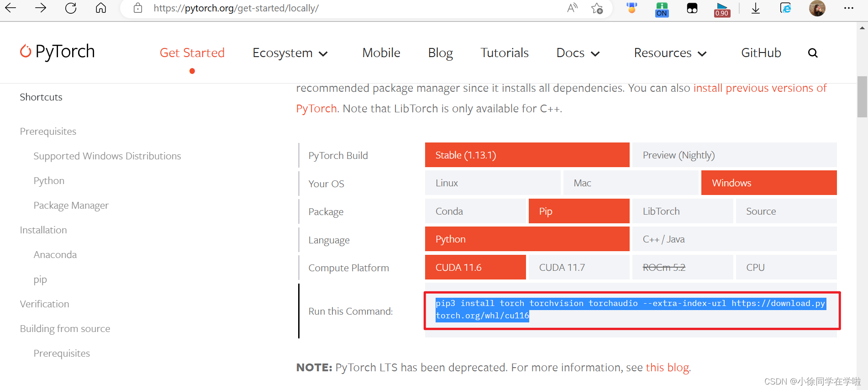Select C++ / Java as the language
Screen dimensions: 868x390
pos(735,239)
